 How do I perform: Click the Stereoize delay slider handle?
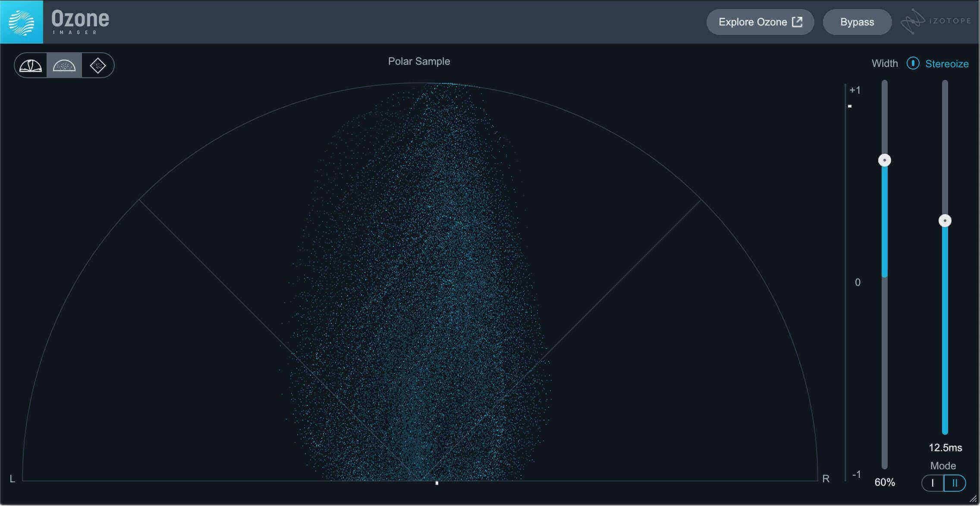[945, 221]
